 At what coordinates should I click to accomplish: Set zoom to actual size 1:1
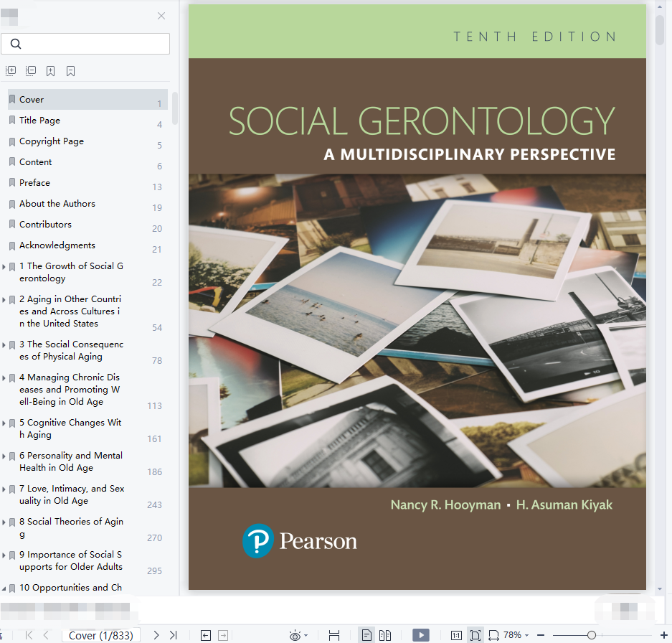point(456,635)
